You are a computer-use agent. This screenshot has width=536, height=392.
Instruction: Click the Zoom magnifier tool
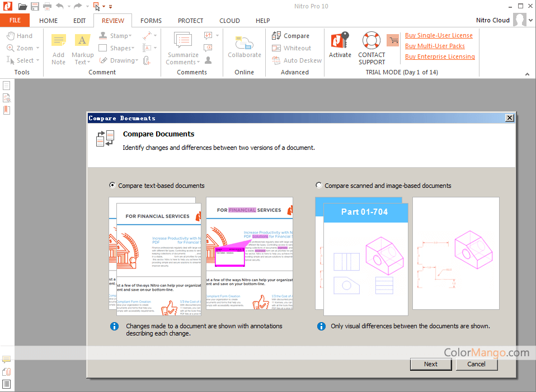tap(20, 48)
